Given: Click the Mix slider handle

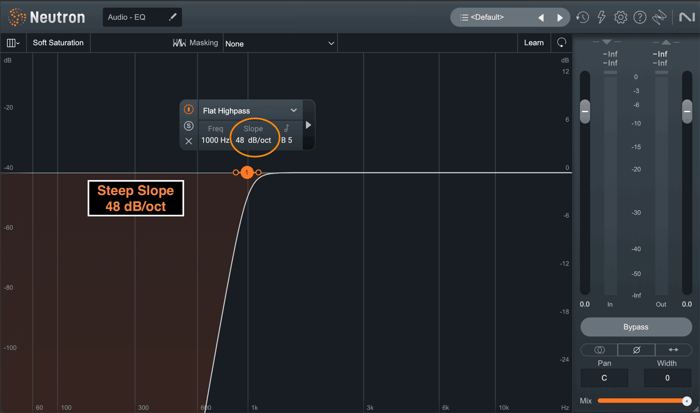Looking at the screenshot, I should click(x=687, y=401).
